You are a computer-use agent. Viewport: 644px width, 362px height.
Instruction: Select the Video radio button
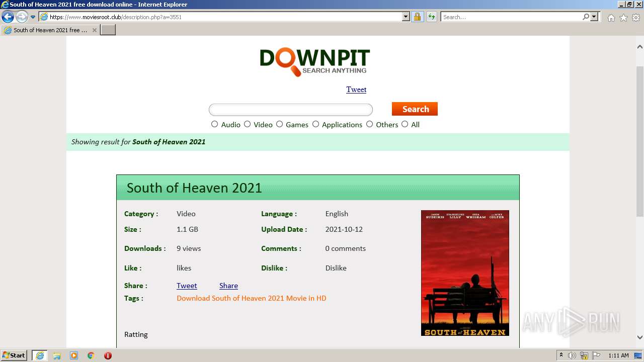(248, 124)
